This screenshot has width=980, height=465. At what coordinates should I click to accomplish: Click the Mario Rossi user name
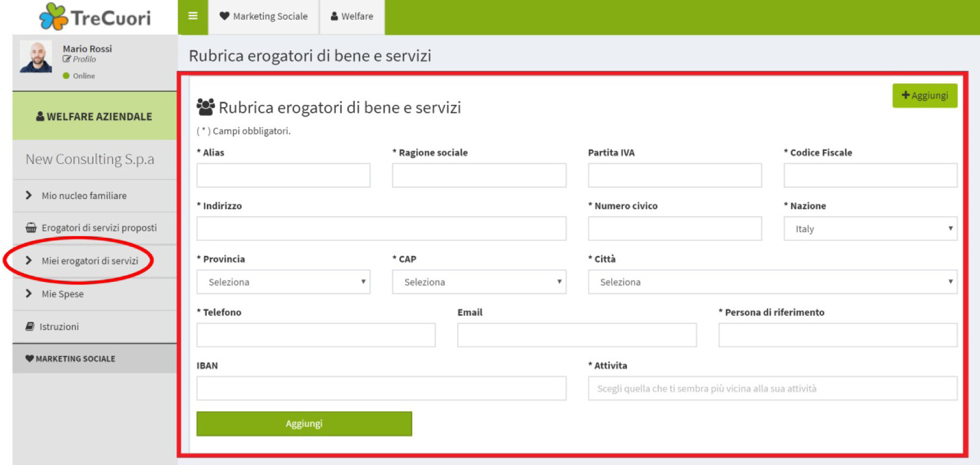pos(87,49)
